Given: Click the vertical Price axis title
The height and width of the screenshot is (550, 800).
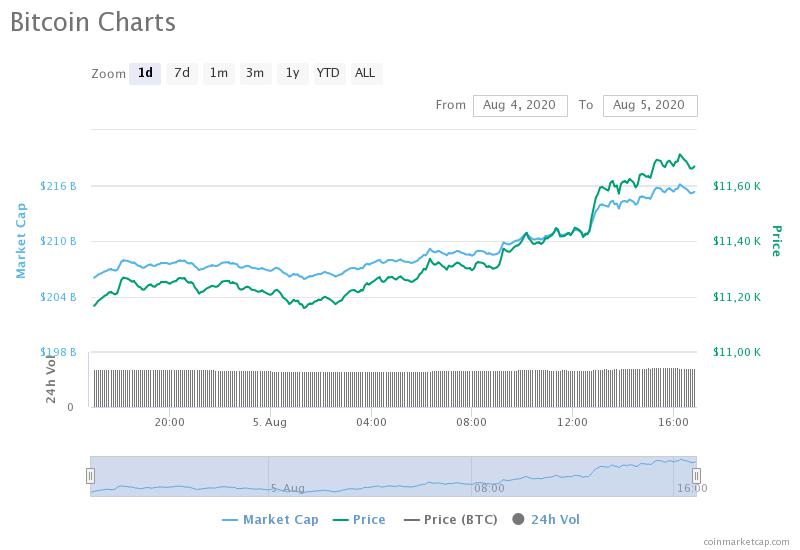Looking at the screenshot, I should [x=777, y=241].
